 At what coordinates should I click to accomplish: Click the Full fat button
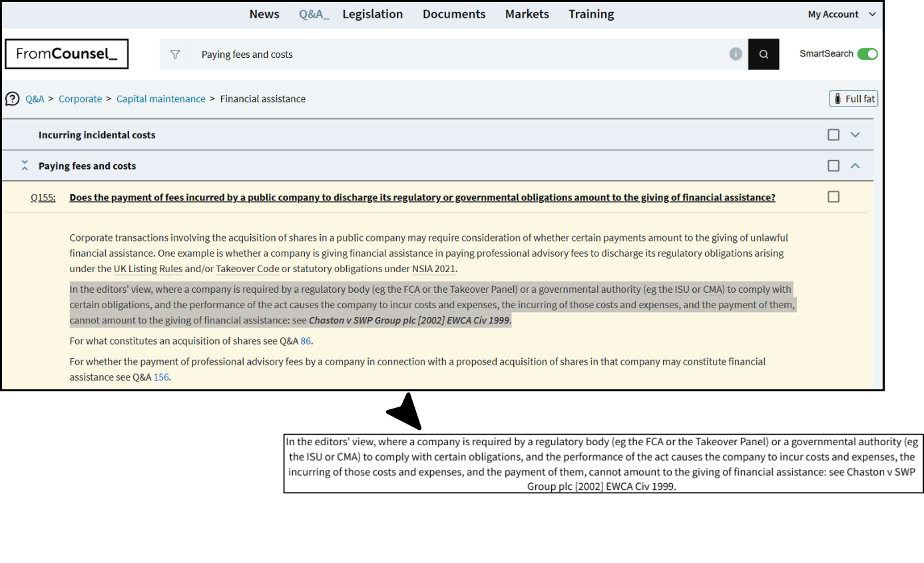click(x=853, y=98)
